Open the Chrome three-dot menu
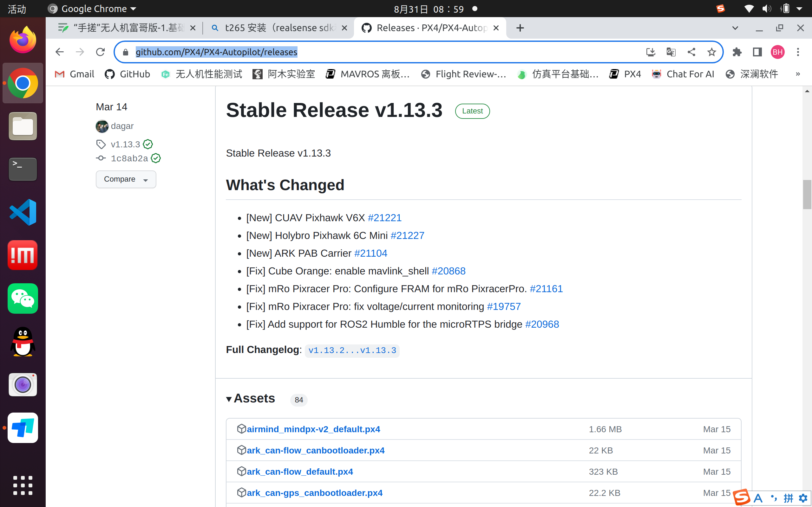 798,52
